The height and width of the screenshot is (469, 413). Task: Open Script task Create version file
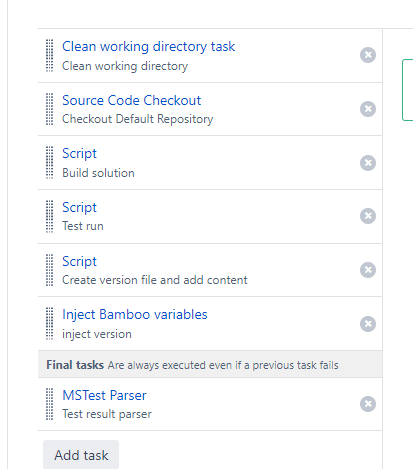click(x=79, y=262)
